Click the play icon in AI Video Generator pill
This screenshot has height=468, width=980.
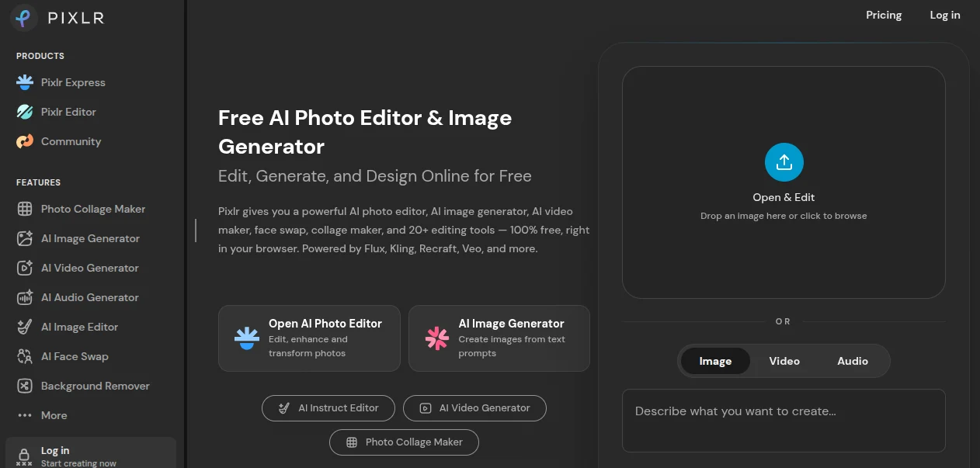click(425, 408)
